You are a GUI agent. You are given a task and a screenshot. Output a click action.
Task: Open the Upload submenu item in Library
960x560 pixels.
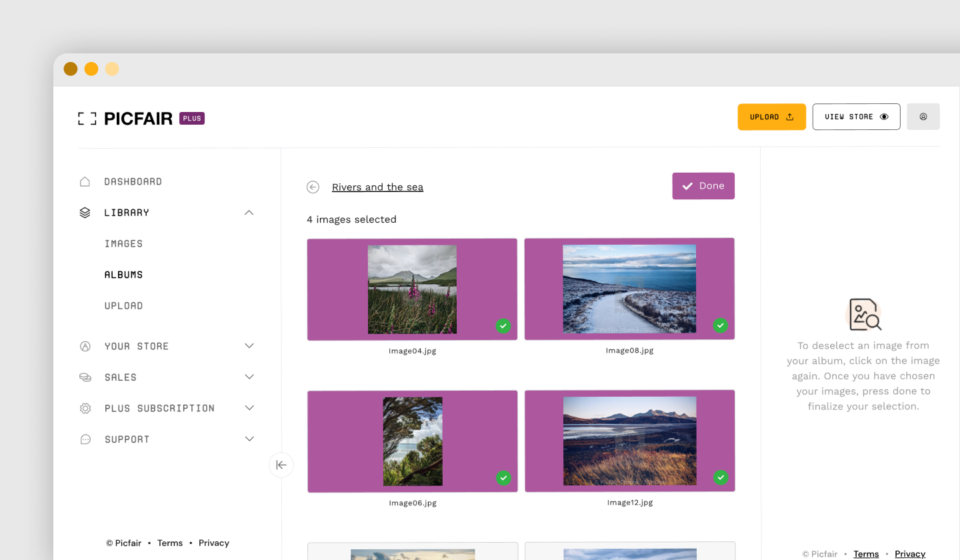pos(123,306)
